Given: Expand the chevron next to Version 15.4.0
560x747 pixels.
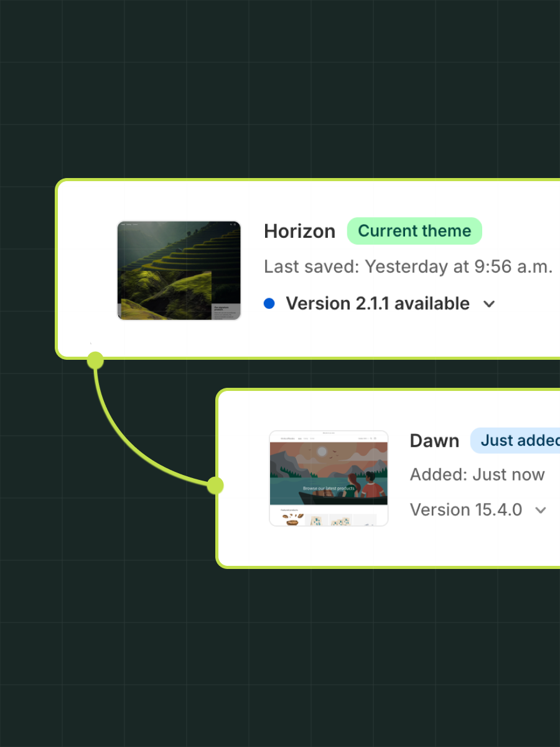Looking at the screenshot, I should pos(541,510).
